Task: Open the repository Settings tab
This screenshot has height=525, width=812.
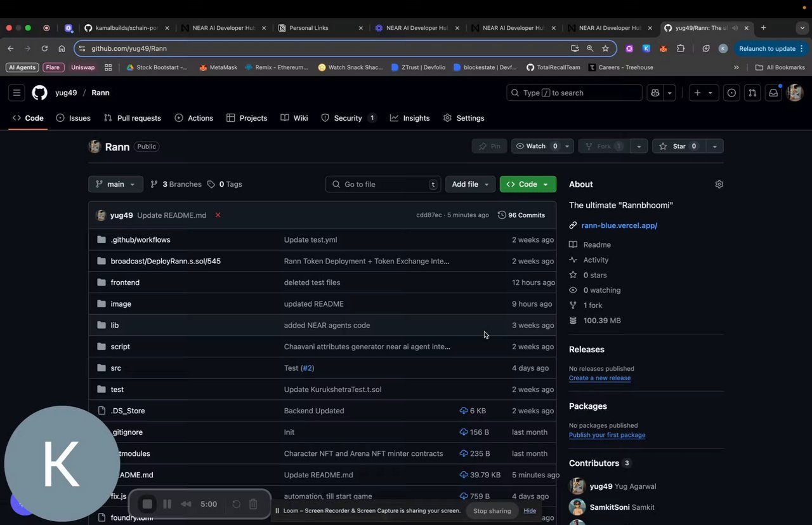Action: 464,118
